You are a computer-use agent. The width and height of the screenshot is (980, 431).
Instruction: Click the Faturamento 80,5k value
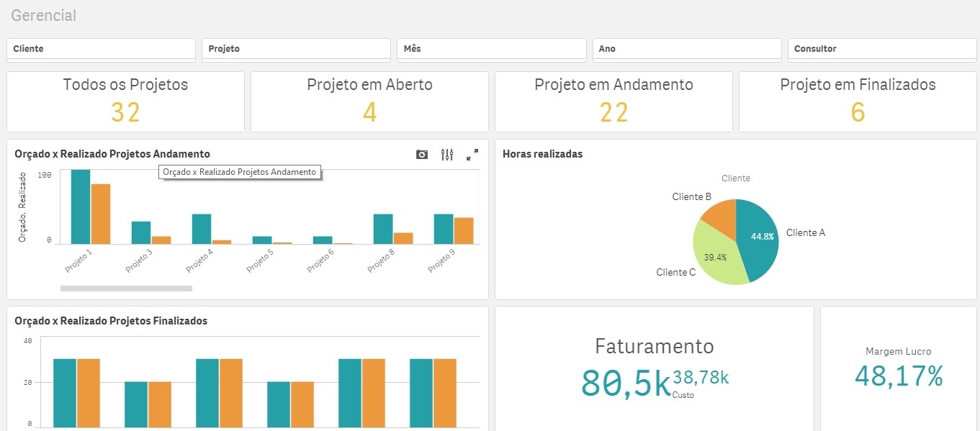625,382
